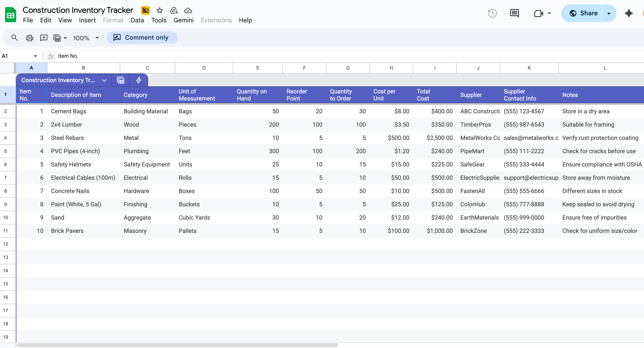The height and width of the screenshot is (348, 644).
Task: Show all comments
Action: (x=514, y=13)
